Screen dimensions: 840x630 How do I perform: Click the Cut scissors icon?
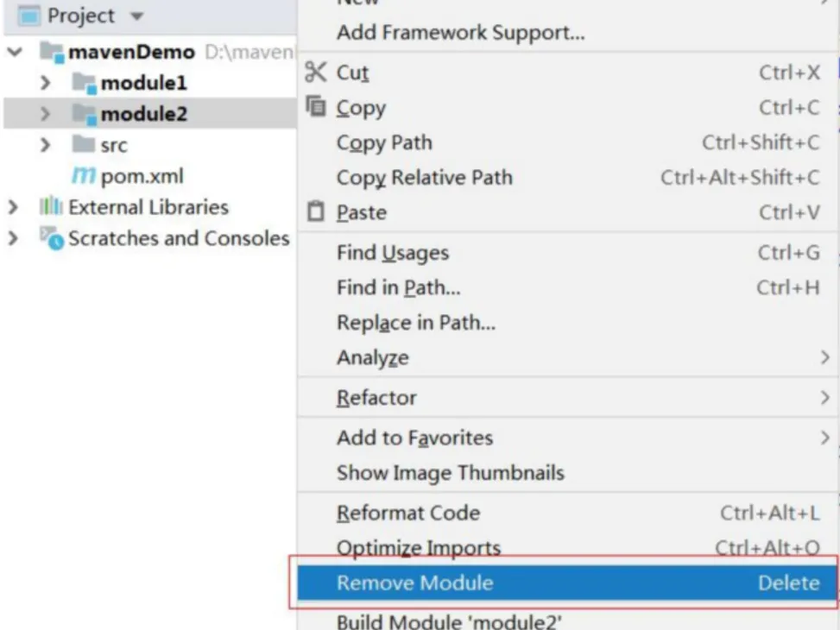coord(315,72)
